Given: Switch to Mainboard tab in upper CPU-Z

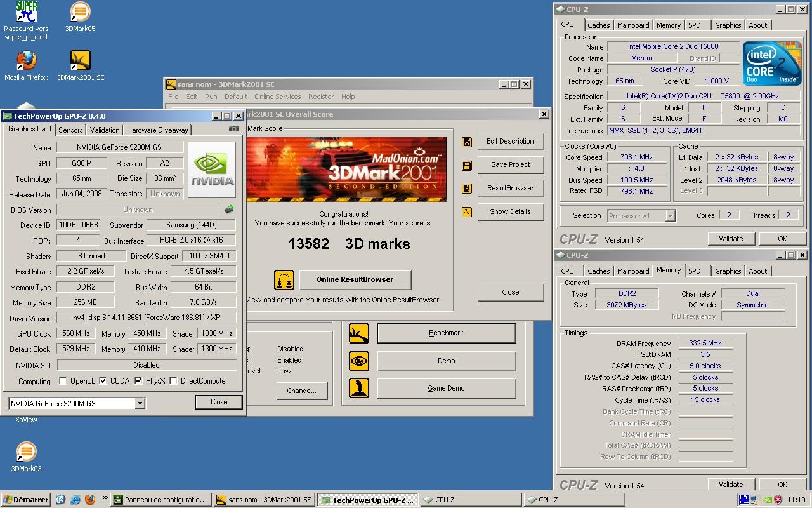Looking at the screenshot, I should click(x=633, y=25).
